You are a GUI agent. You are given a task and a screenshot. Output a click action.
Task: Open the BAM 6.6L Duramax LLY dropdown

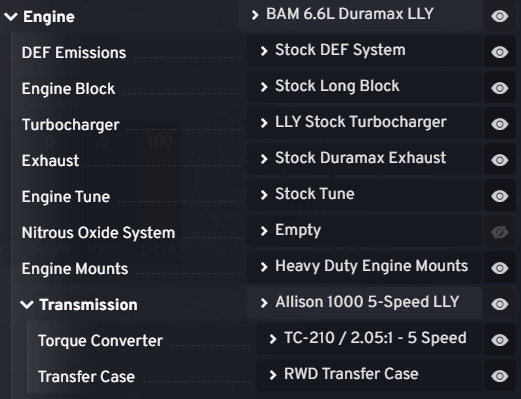click(360, 15)
